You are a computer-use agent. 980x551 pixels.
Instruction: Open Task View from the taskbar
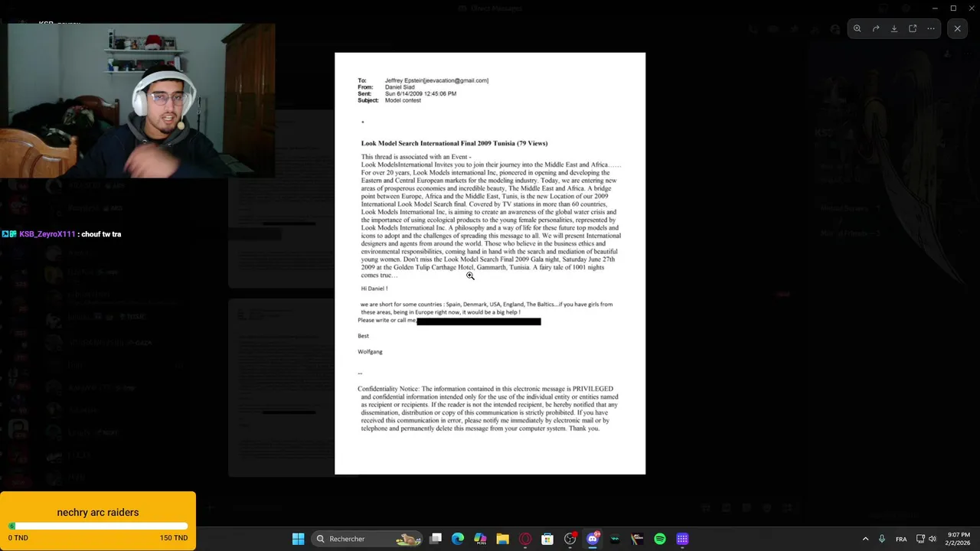click(436, 539)
